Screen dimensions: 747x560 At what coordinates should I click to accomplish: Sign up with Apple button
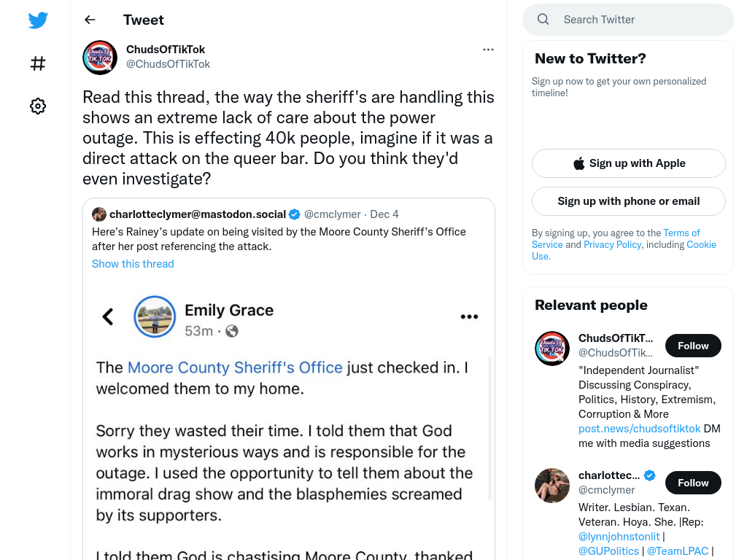(628, 163)
